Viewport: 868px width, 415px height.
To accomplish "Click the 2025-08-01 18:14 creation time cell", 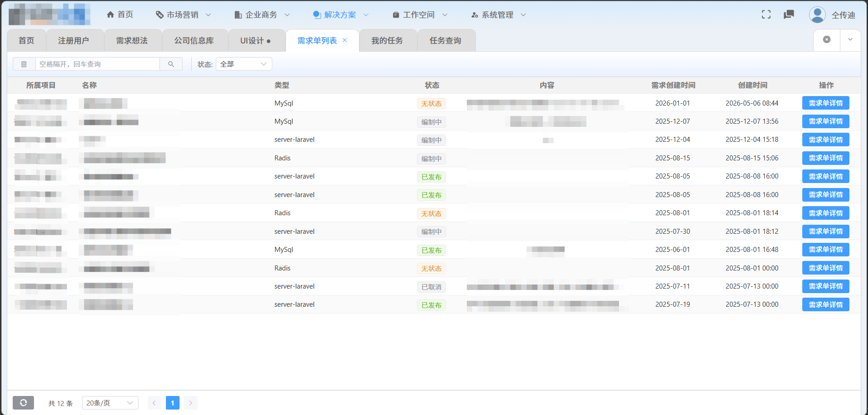I will click(x=752, y=213).
